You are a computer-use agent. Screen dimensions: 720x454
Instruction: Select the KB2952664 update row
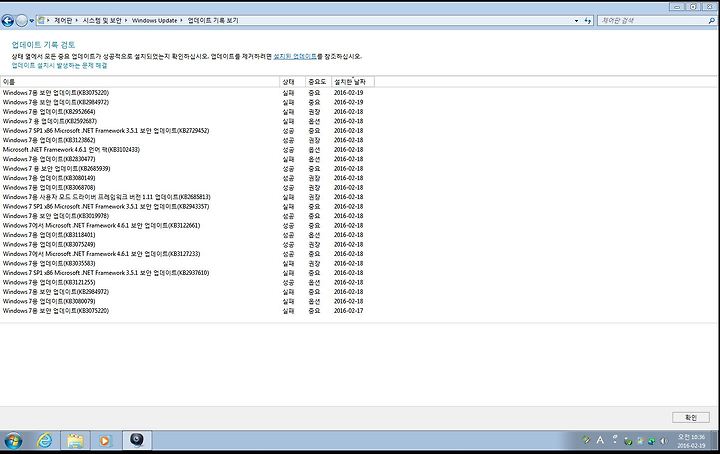(x=187, y=112)
